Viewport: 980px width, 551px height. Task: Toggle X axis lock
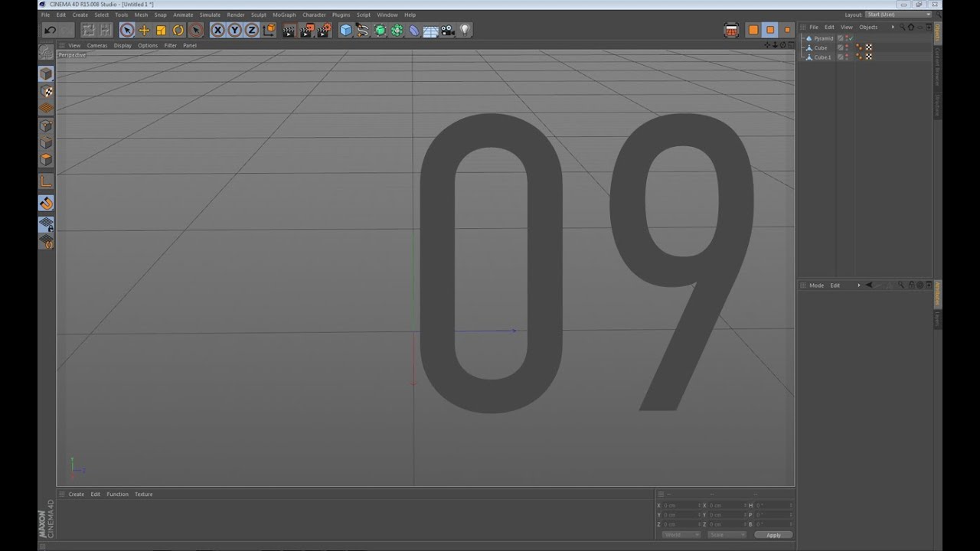pyautogui.click(x=217, y=30)
